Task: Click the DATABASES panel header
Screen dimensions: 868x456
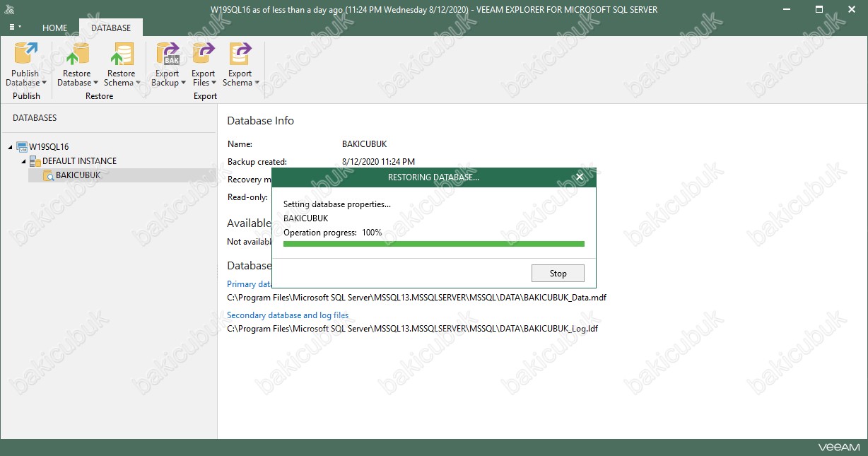Action: [x=35, y=118]
